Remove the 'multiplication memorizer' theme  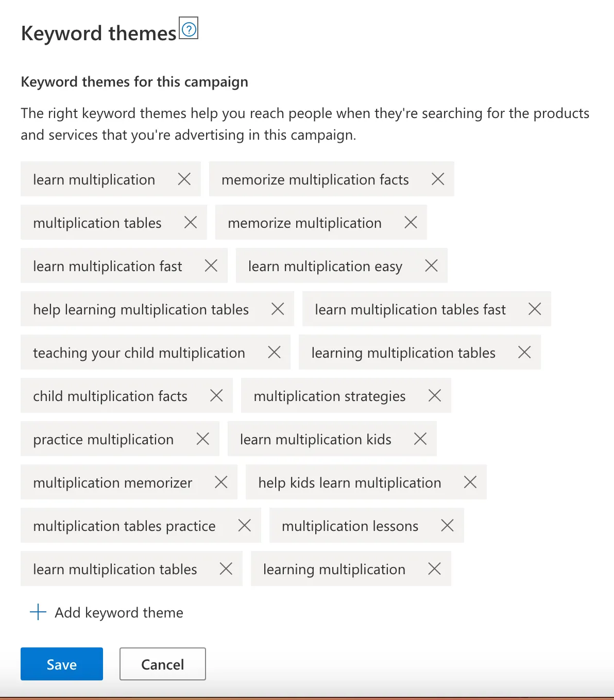pyautogui.click(x=221, y=482)
